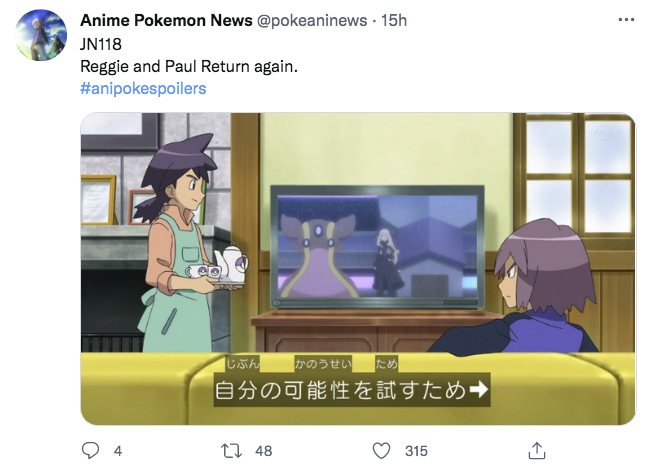The width and height of the screenshot is (653, 471).
Task: Open the share tweet upload icon
Action: tap(537, 451)
